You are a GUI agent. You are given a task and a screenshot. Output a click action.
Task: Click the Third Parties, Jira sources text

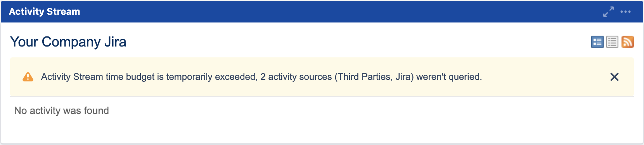[374, 77]
